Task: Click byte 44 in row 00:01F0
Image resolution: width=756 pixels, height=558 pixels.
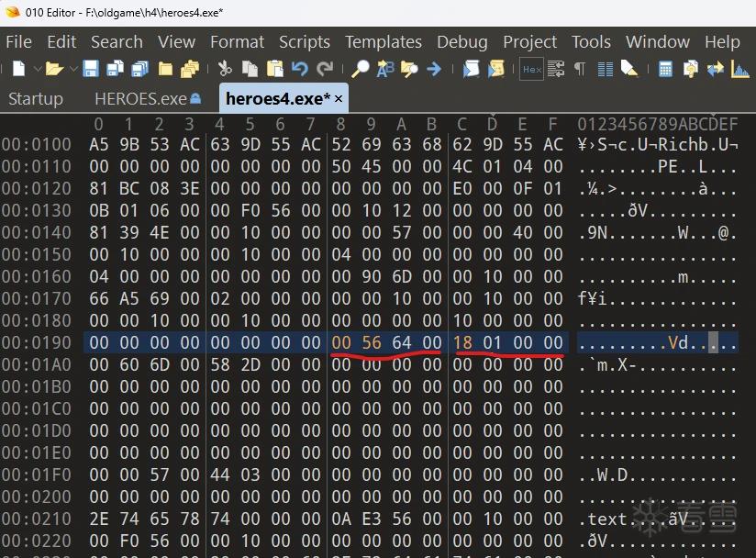Action: pos(220,474)
